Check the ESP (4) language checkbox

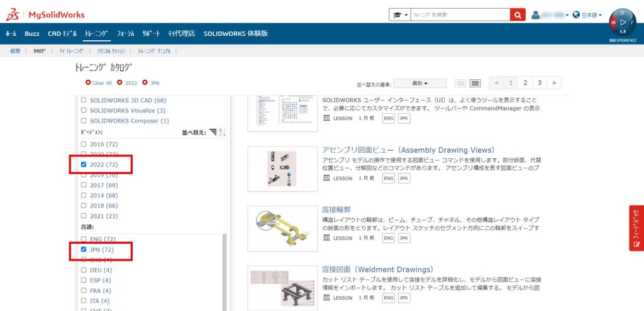click(84, 280)
